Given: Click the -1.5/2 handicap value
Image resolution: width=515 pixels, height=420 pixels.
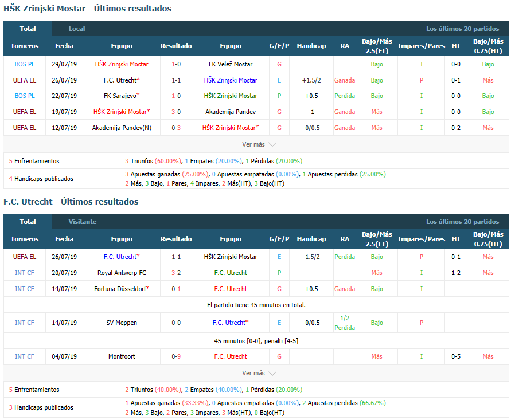Looking at the screenshot, I should tap(311, 257).
